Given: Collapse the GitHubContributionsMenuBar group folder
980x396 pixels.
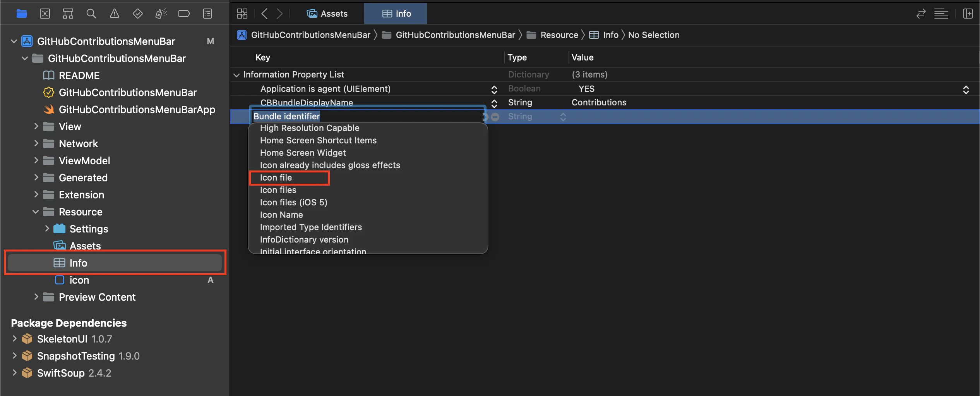Looking at the screenshot, I should tap(25, 58).
